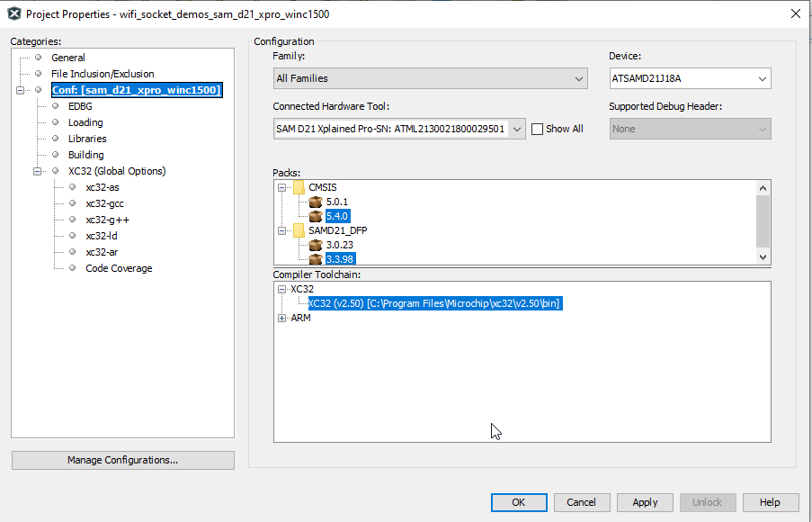812x522 pixels.
Task: Click the package icon beside 3.3.98
Action: click(316, 259)
